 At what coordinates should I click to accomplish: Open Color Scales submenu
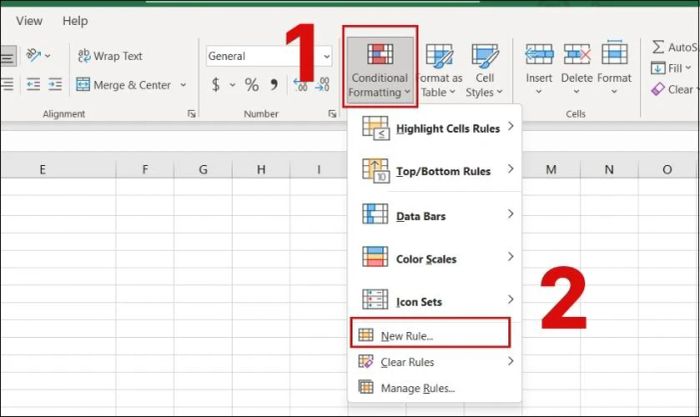pyautogui.click(x=434, y=258)
